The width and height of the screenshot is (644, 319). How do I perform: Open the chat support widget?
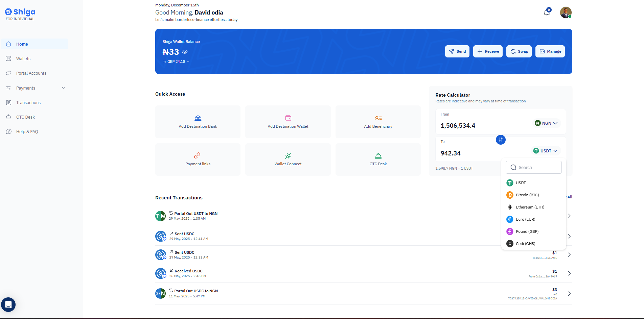[x=8, y=304]
